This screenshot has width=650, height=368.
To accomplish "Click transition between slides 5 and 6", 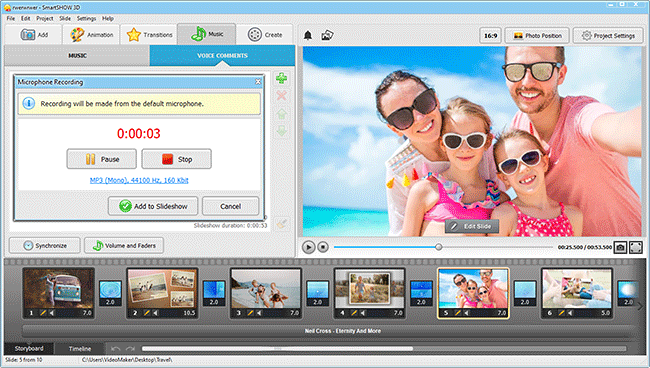I will tap(525, 293).
